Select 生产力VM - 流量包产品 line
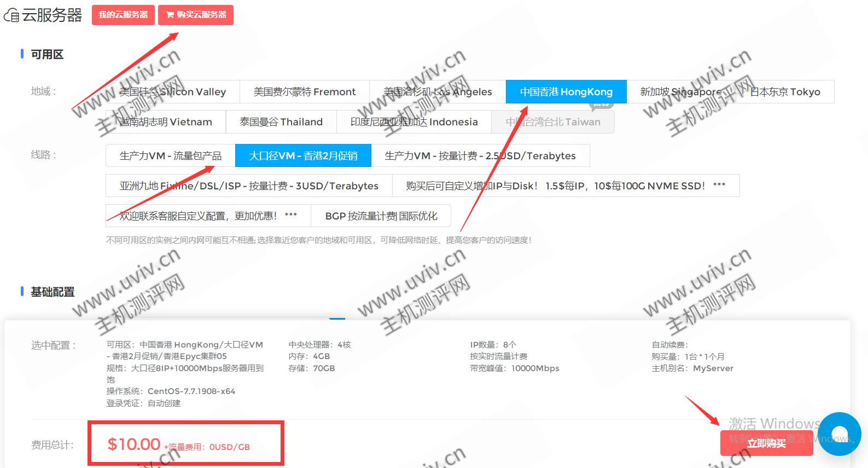Image resolution: width=868 pixels, height=468 pixels. click(170, 156)
